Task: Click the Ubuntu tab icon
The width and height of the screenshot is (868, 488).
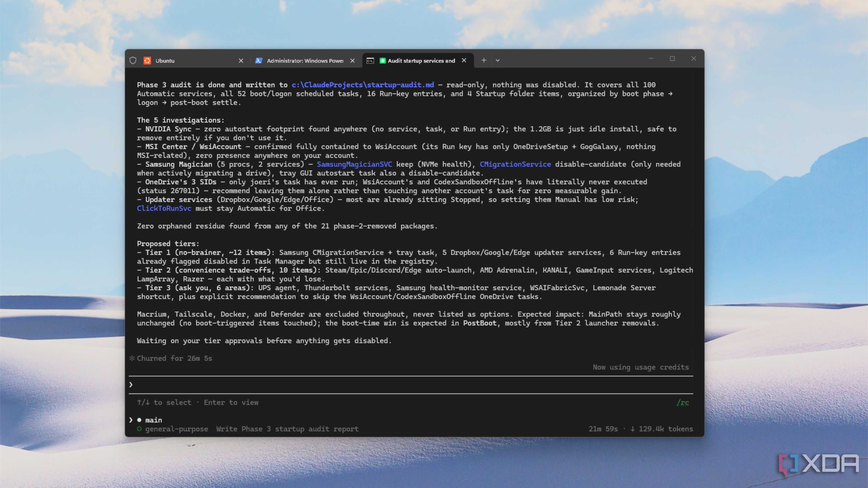Action: pyautogui.click(x=147, y=61)
